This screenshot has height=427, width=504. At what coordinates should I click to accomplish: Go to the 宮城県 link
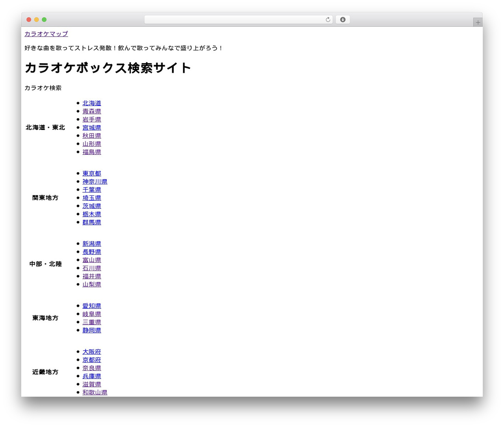click(x=92, y=128)
